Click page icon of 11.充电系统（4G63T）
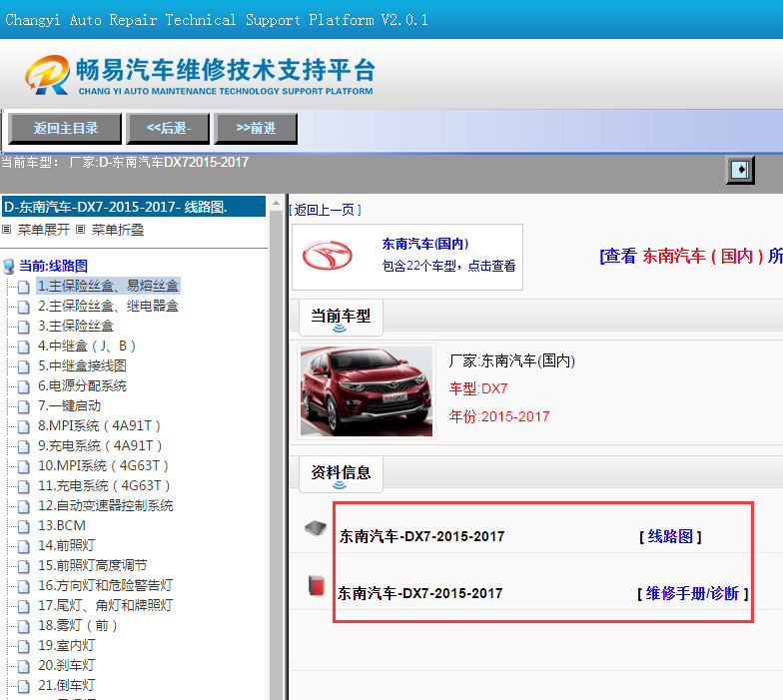The height and width of the screenshot is (700, 783). (24, 486)
